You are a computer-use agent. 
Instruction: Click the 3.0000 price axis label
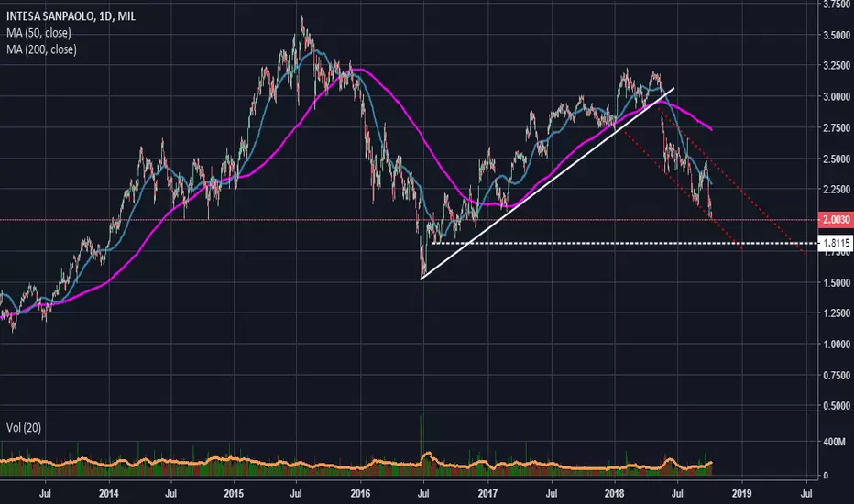836,96
